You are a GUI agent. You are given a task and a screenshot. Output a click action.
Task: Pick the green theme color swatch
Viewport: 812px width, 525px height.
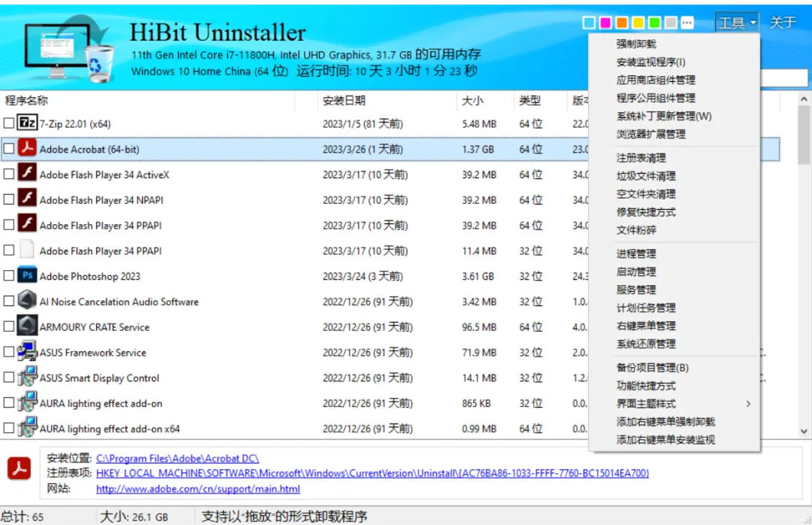pyautogui.click(x=655, y=23)
